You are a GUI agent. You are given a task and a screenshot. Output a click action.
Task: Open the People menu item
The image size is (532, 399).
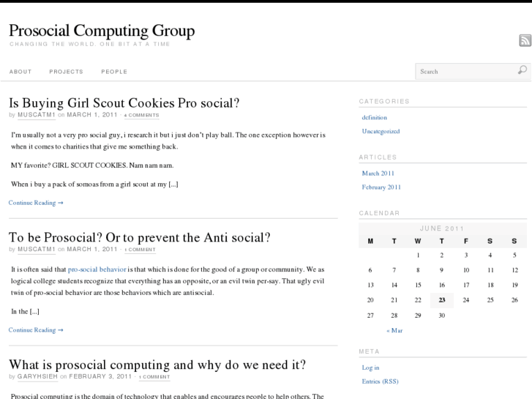(x=114, y=72)
